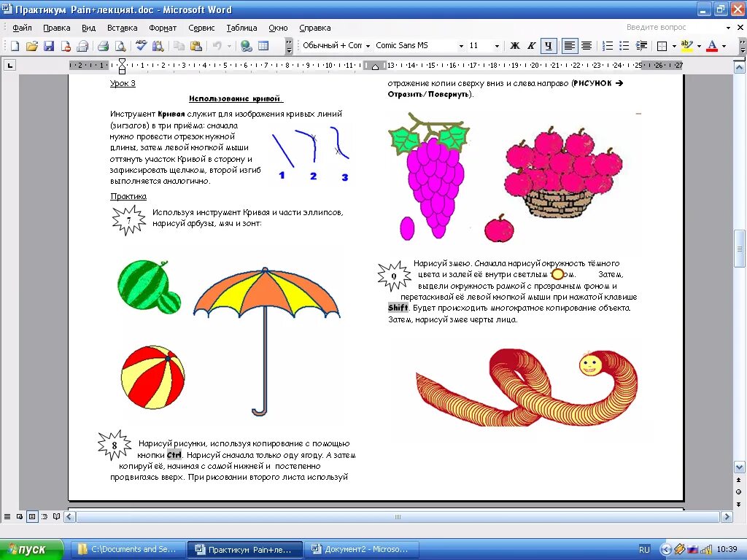
Task: Open the Comic Sans MS font dropdown
Action: tap(461, 46)
